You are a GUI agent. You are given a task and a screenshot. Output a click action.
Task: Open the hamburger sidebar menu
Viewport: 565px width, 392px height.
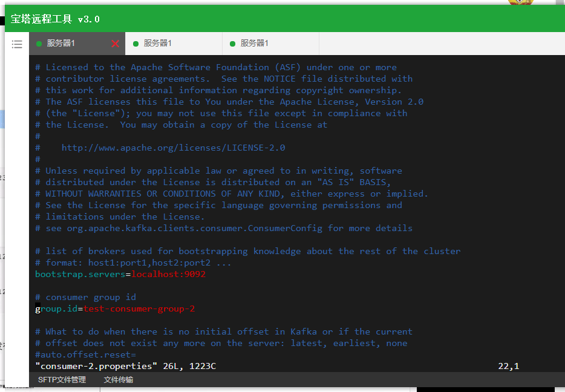point(17,44)
